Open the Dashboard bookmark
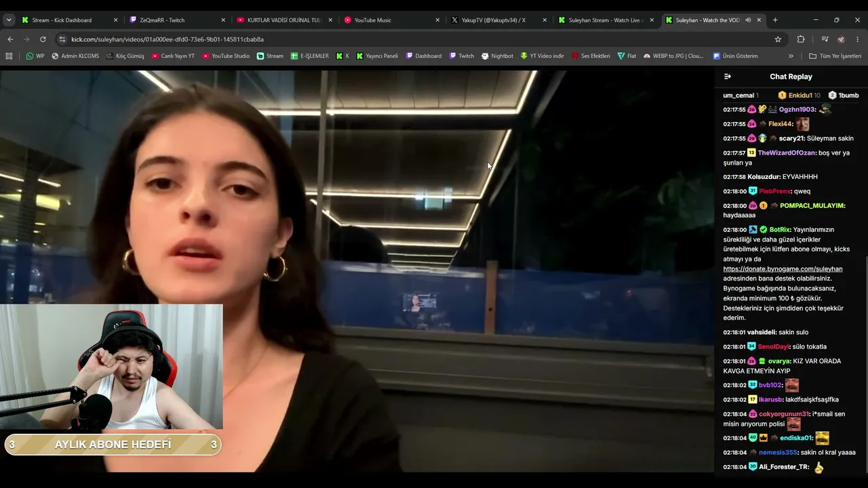Image resolution: width=868 pixels, height=488 pixels. click(423, 56)
